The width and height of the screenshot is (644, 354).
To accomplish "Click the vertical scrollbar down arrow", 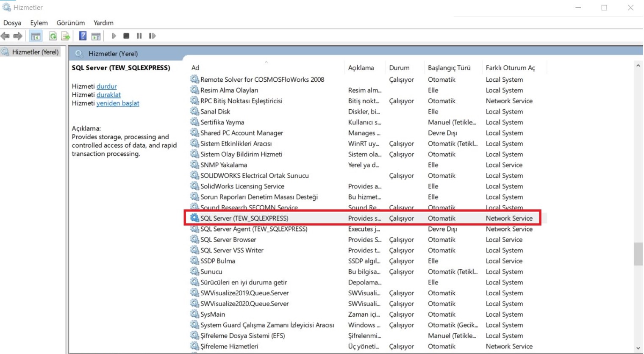I will tap(638, 348).
